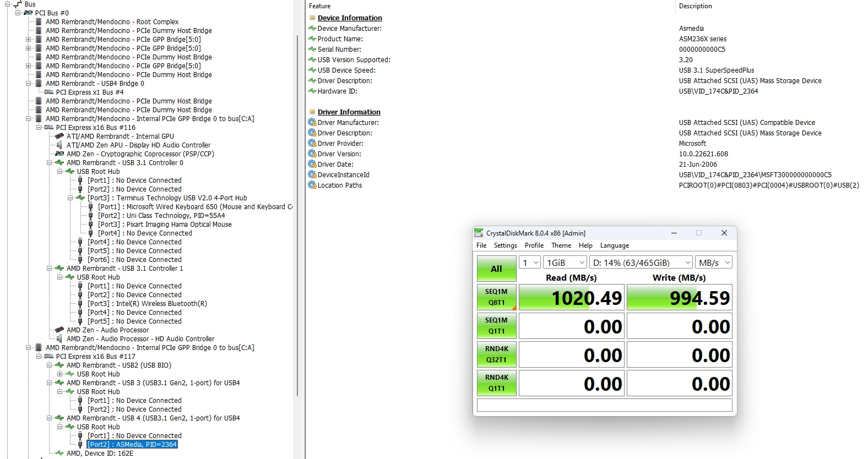Click the device tree vertical scrollbar
The width and height of the screenshot is (868, 459).
pos(297,215)
